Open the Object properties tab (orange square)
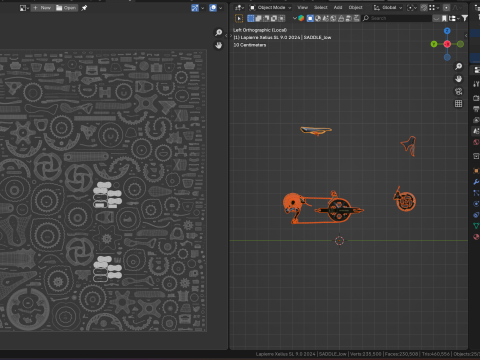 tap(476, 171)
